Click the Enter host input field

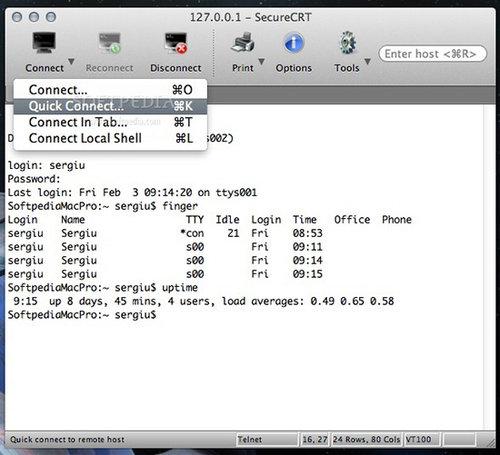(x=433, y=54)
